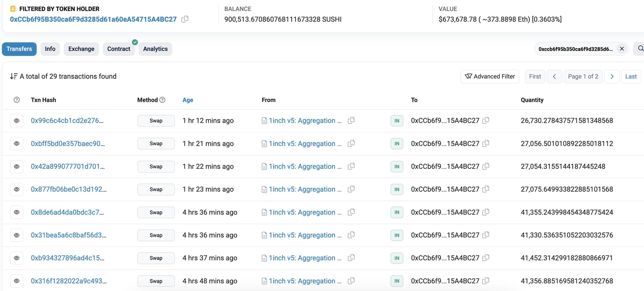
Task: Copy From address in the 0x8de6ad4da0bdc3c7 row
Action: 351,212
